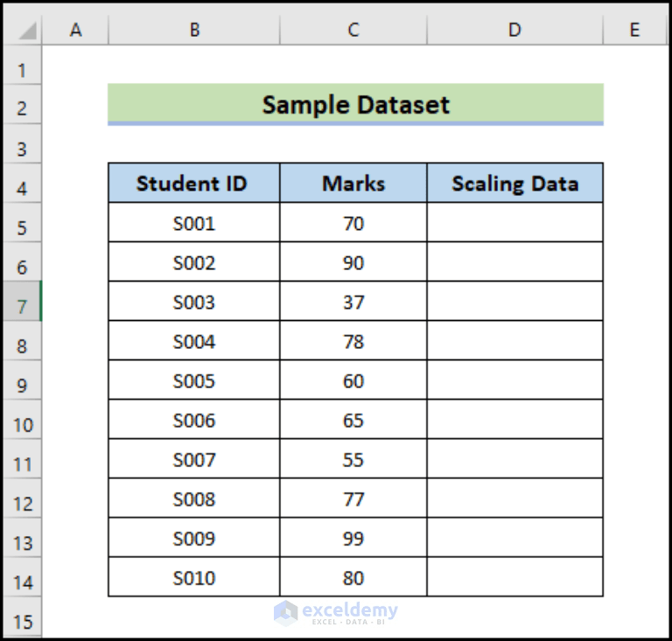Select row 12 header
The width and height of the screenshot is (672, 641).
[23, 498]
